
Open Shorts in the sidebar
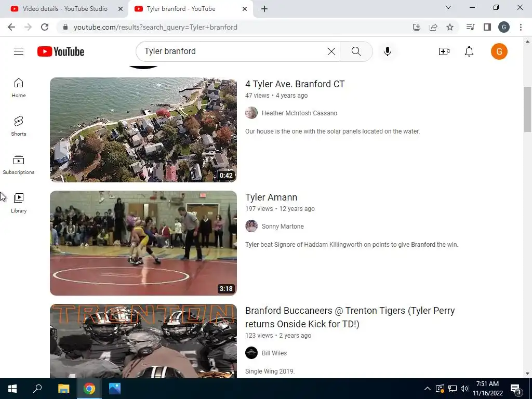point(19,126)
